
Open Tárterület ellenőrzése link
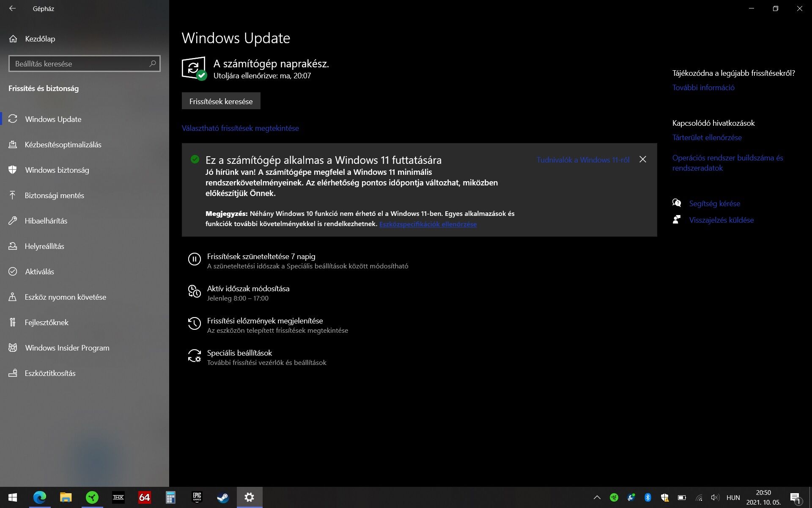click(707, 138)
